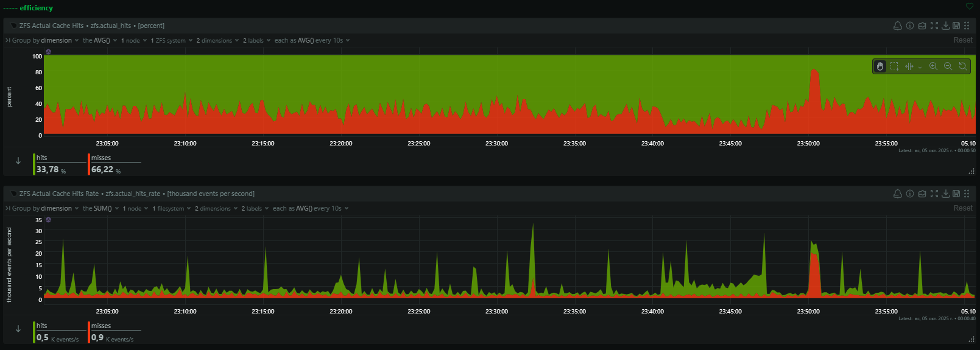This screenshot has height=350, width=980.
Task: Click the 33,78 % hits value
Action: 51,170
